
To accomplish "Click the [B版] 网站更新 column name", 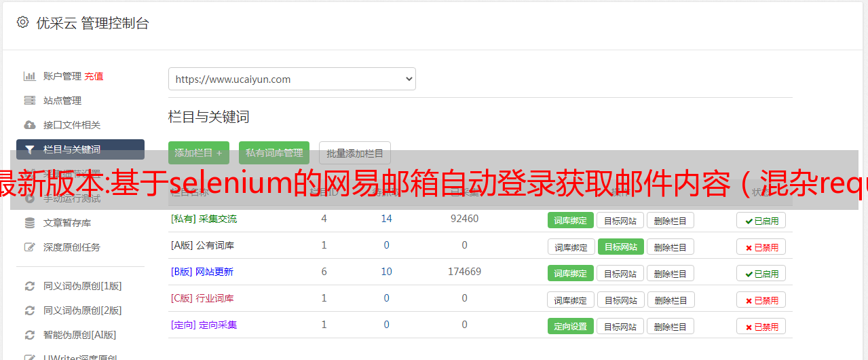I will tap(202, 272).
